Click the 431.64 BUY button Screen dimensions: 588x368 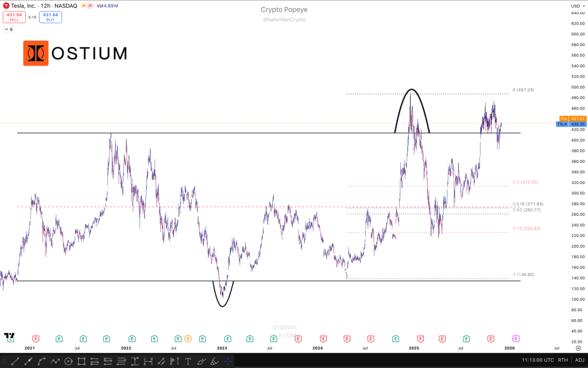[x=51, y=17]
